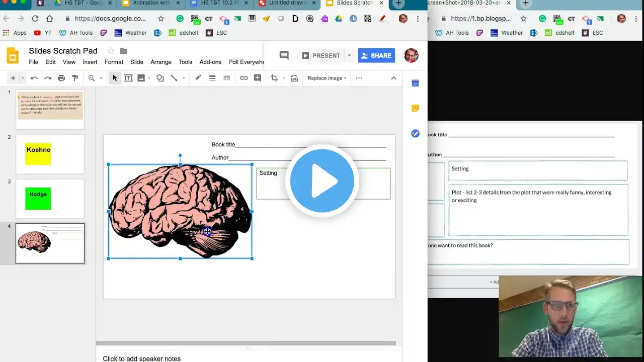Viewport: 644px width, 362px height.
Task: Open Google Calendar side panel icon
Action: (x=415, y=83)
